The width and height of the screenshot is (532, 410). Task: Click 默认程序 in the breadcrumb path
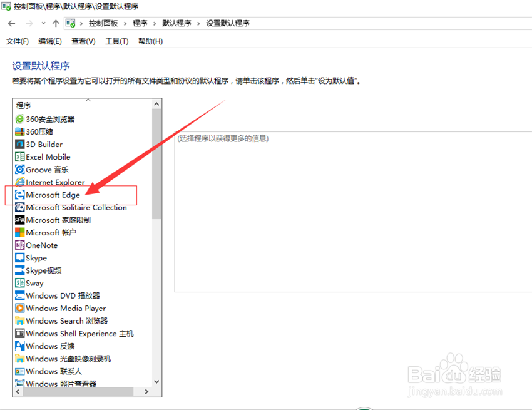(x=171, y=23)
